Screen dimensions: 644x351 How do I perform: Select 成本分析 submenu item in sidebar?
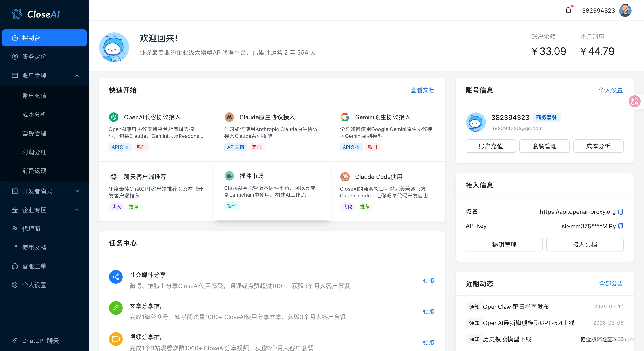click(34, 115)
